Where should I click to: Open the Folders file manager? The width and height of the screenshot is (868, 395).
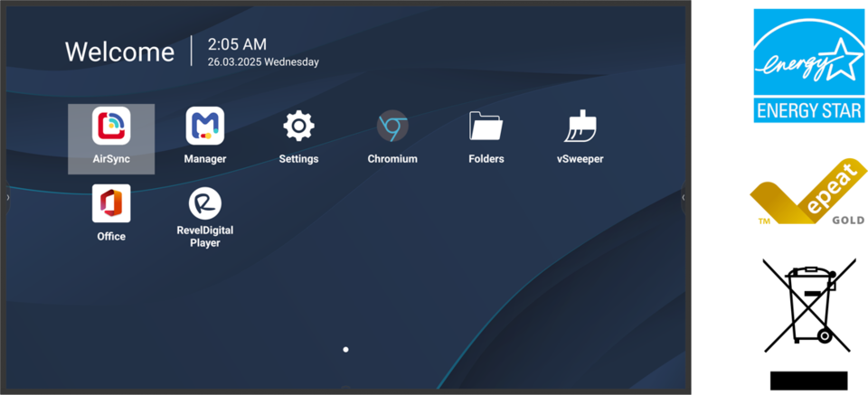coord(486,127)
